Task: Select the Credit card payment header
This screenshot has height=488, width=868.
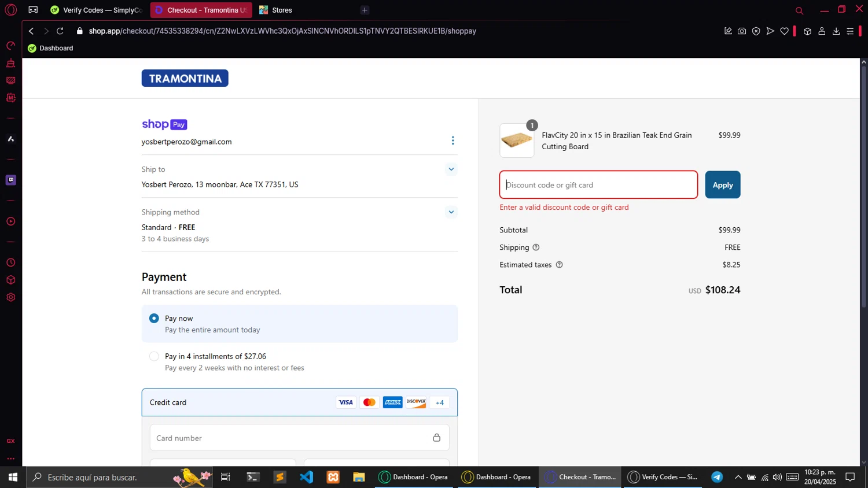Action: [x=300, y=402]
